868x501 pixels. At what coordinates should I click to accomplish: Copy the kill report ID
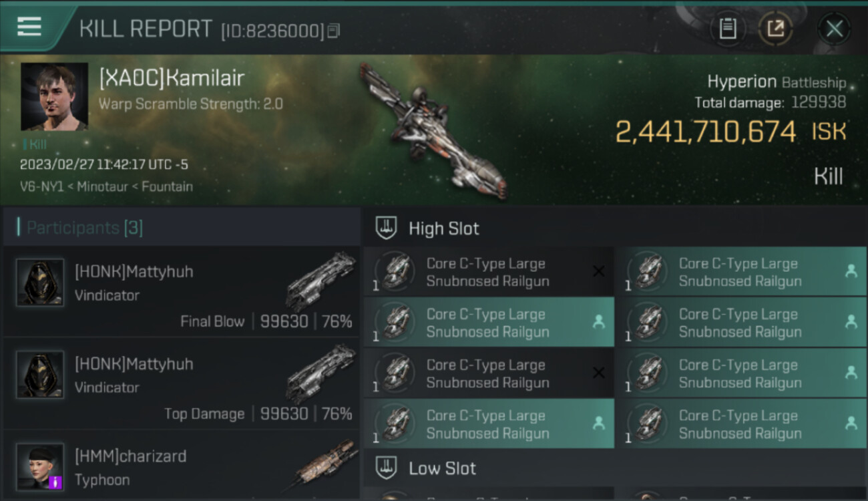[x=333, y=31]
